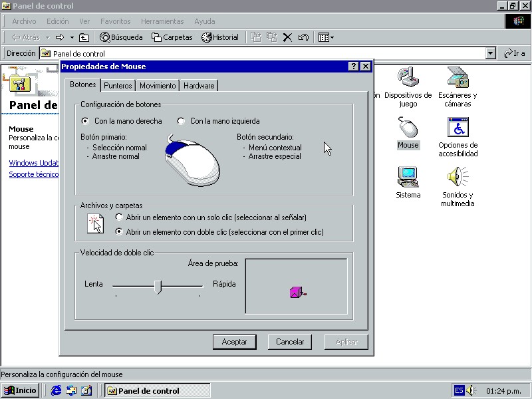Click the jack-in-the-box test area icon
This screenshot has width=532, height=399.
point(298,293)
